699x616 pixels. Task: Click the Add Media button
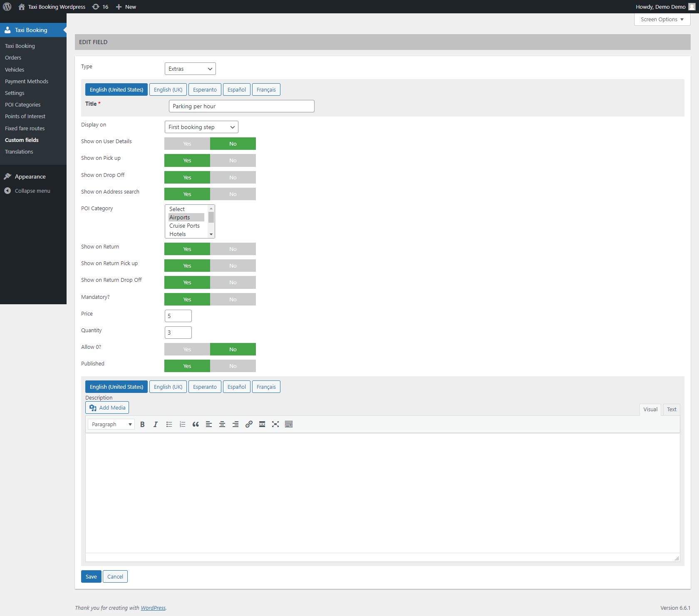click(x=107, y=407)
